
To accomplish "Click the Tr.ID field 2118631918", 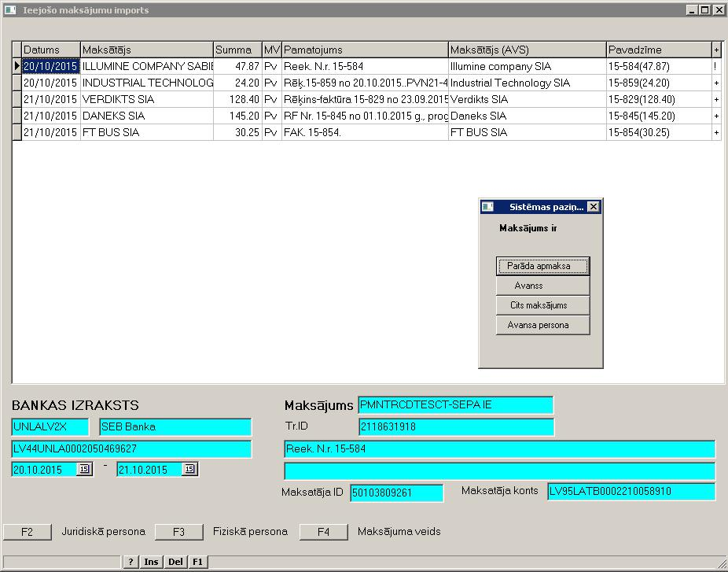I will 457,427.
